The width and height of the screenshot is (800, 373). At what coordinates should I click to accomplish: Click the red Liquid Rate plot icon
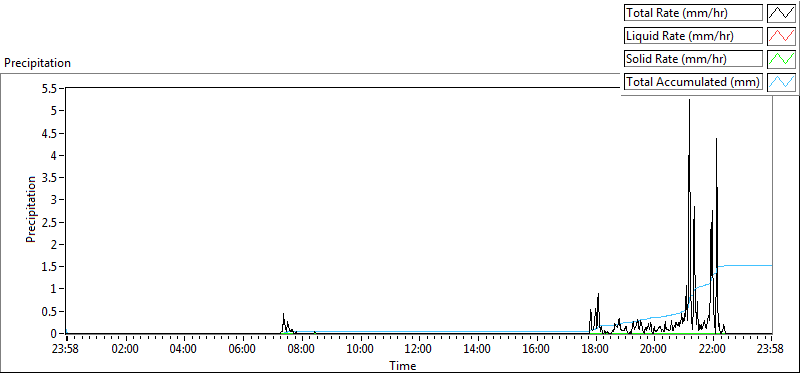[x=781, y=36]
